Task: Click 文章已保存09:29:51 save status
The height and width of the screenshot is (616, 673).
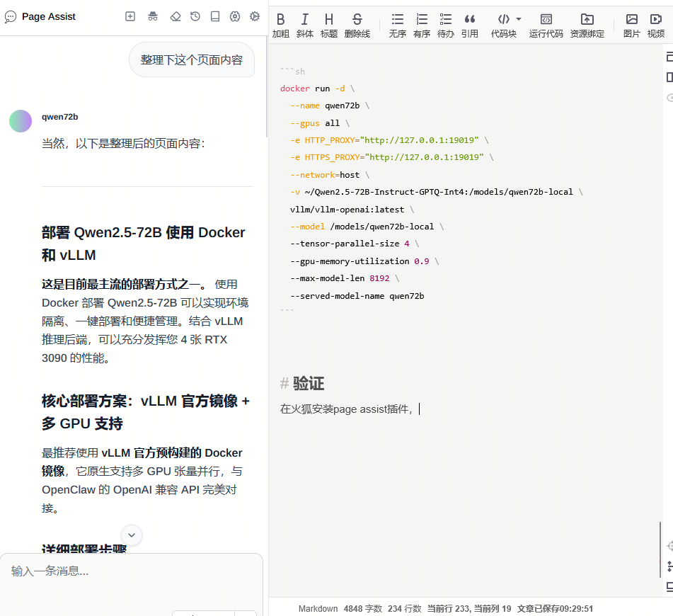Action: pyautogui.click(x=555, y=609)
